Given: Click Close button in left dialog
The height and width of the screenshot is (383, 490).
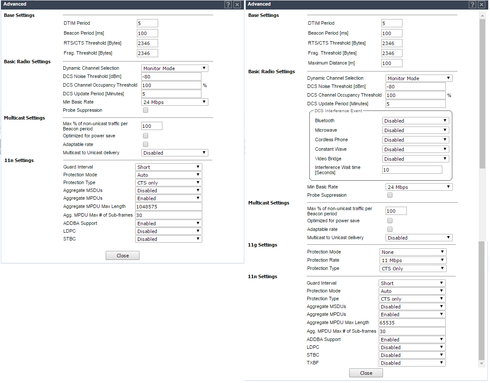Looking at the screenshot, I should 123,256.
